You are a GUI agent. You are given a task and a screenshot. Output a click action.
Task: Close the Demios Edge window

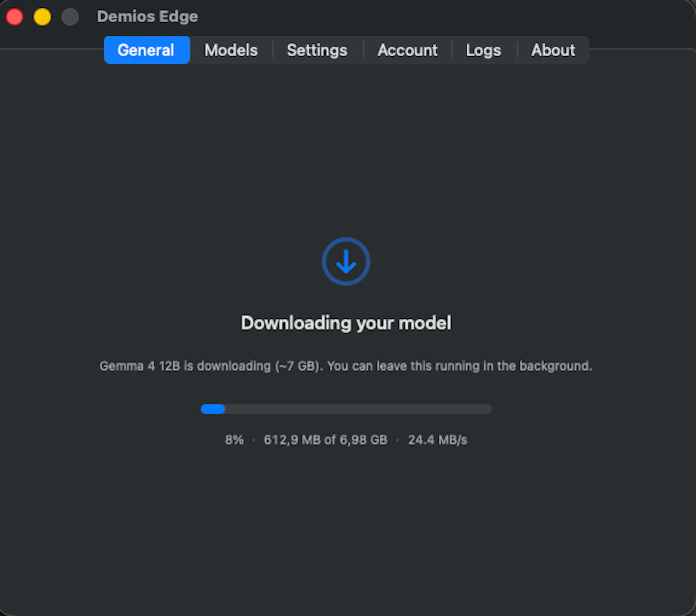15,17
